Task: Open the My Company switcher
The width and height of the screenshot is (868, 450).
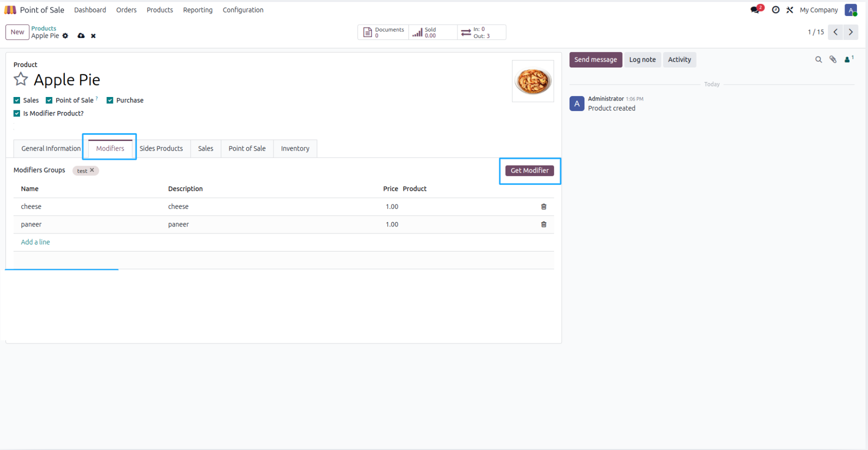Action: click(818, 10)
